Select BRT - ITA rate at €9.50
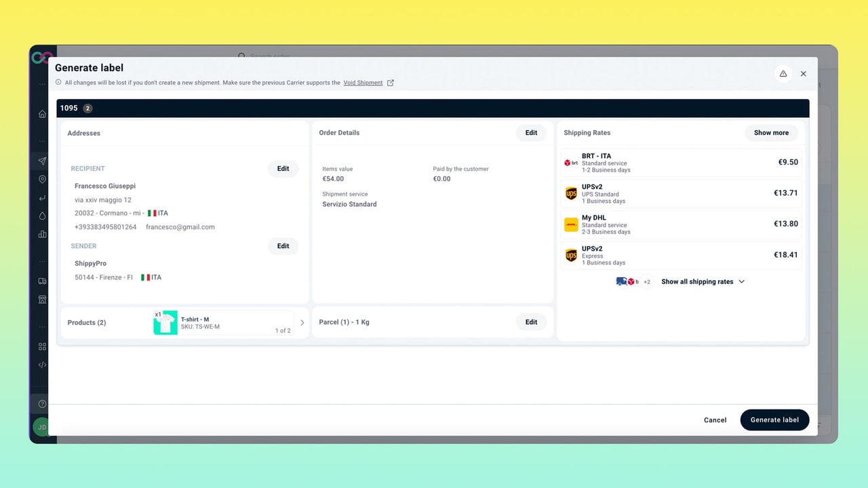 pyautogui.click(x=681, y=163)
